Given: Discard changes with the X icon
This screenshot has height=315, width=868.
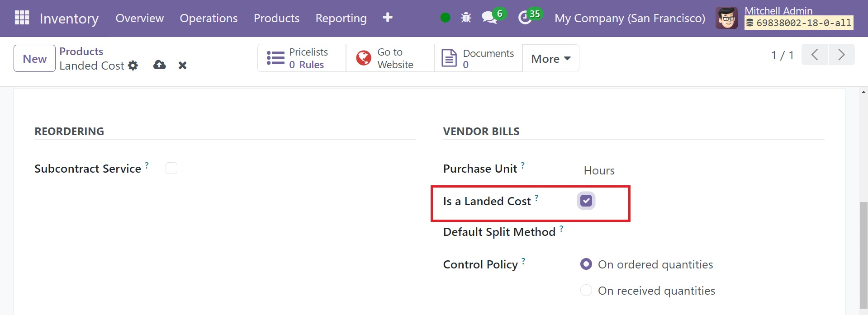Looking at the screenshot, I should (x=182, y=66).
